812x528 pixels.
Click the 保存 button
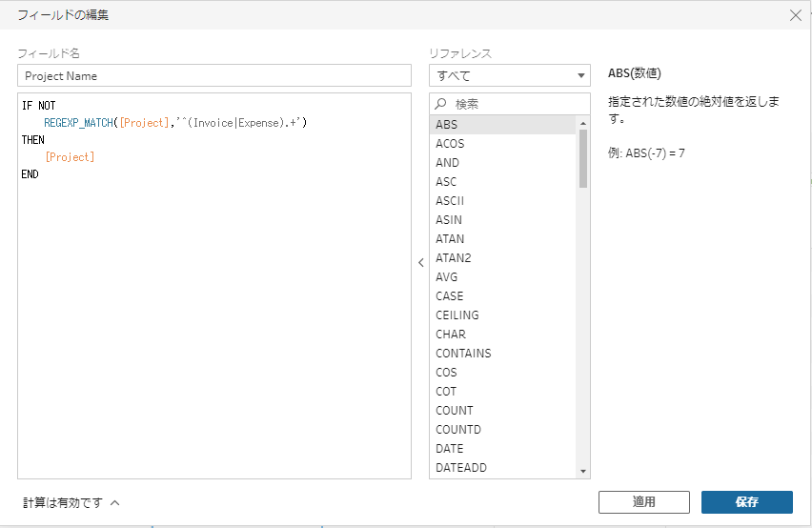[x=746, y=502]
